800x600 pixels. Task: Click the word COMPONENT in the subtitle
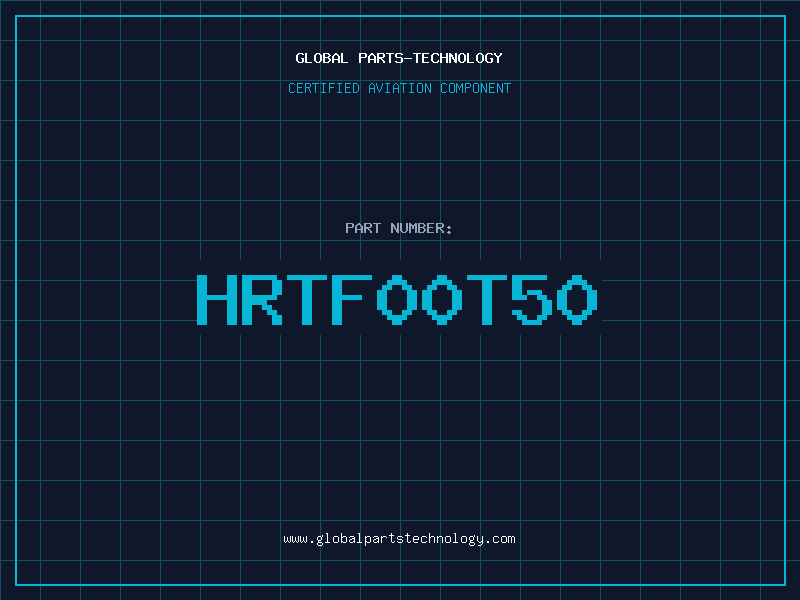476,88
